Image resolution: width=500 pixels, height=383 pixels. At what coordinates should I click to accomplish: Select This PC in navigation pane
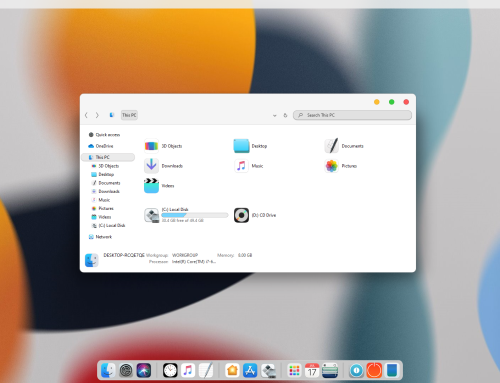click(108, 157)
